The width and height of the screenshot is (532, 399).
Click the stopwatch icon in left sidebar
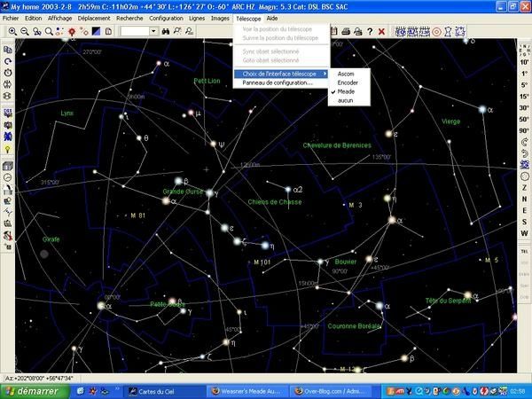point(7,73)
